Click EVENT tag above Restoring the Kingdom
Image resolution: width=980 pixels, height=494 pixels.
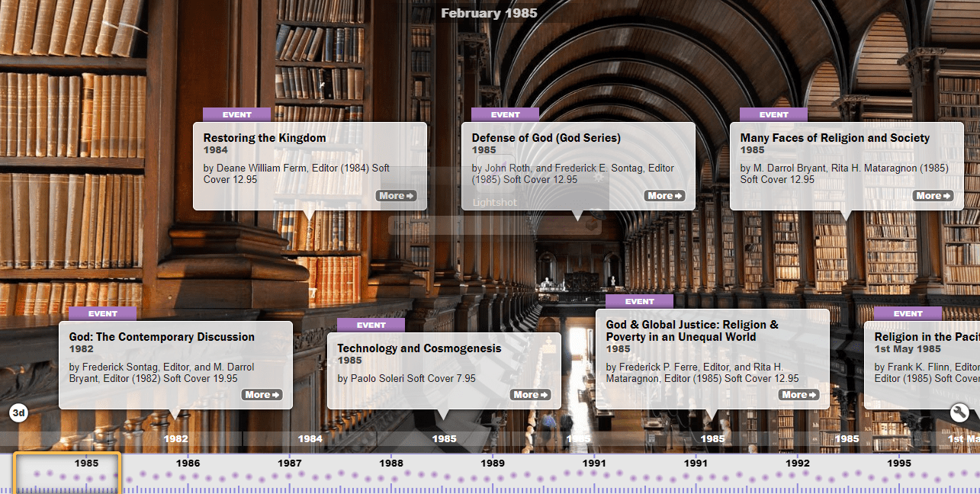(237, 115)
